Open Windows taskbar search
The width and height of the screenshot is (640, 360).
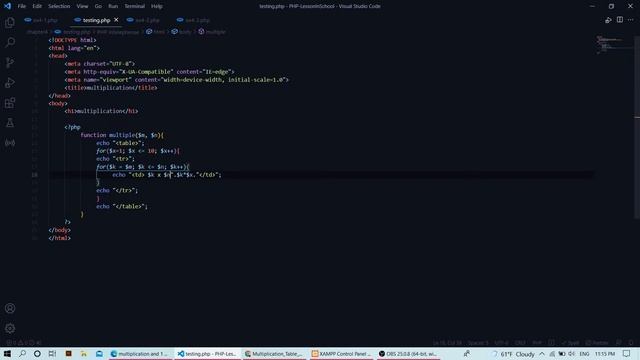pos(22,354)
